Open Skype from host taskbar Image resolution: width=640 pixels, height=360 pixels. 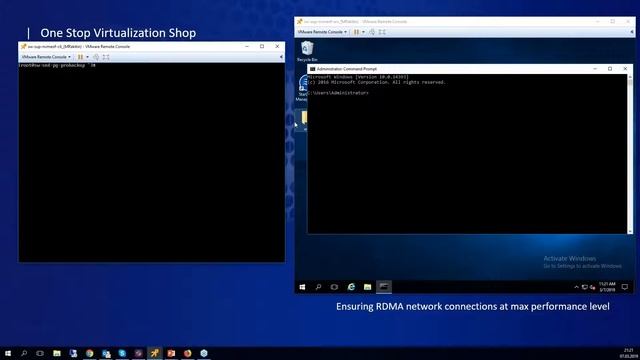[x=122, y=353]
